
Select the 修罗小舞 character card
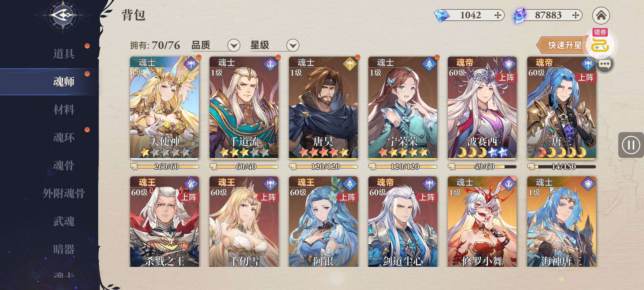pos(482,222)
